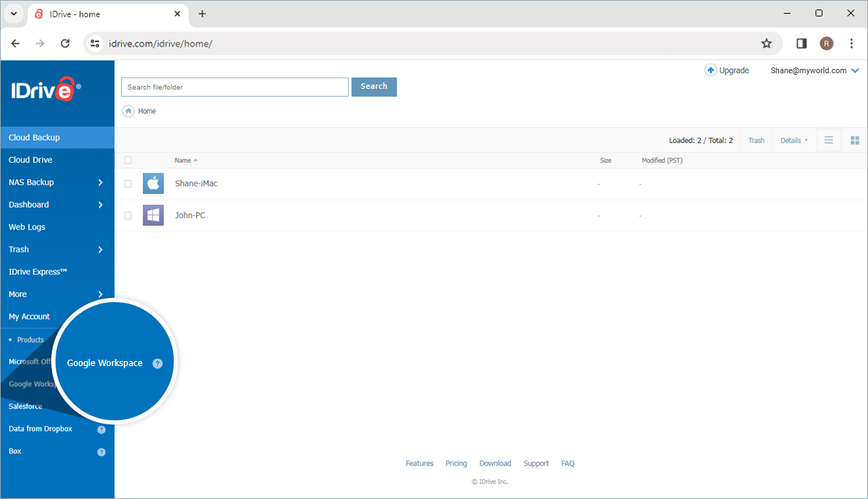This screenshot has width=868, height=499.
Task: Open Salesforce backup
Action: click(26, 407)
